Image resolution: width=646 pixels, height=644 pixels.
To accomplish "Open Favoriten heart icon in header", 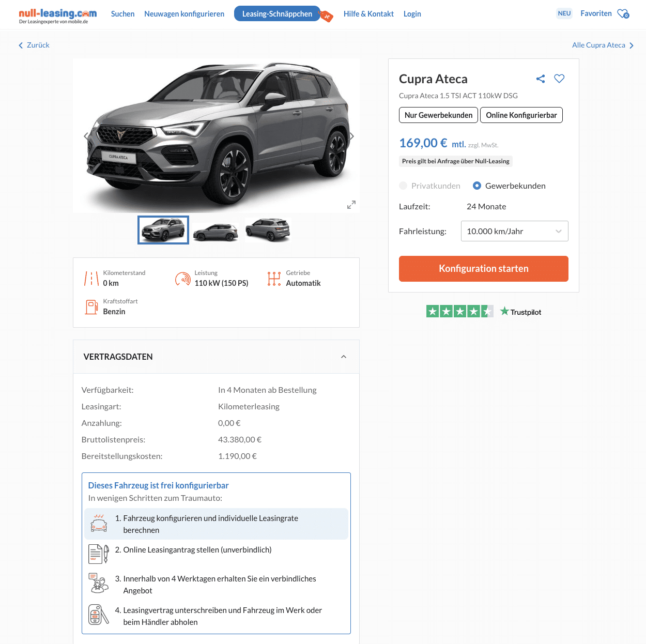I will pyautogui.click(x=623, y=14).
